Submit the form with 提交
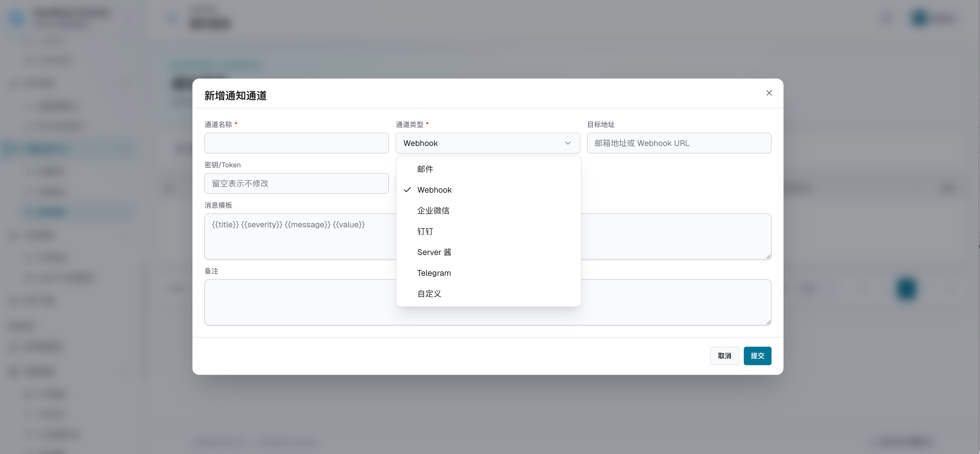This screenshot has width=980, height=454. [x=757, y=356]
